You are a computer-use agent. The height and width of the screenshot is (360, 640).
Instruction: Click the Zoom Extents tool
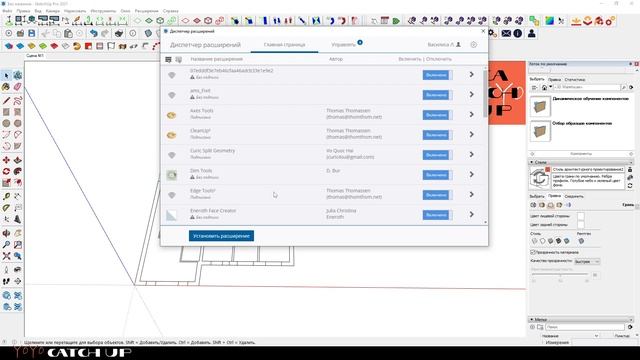pos(6,256)
